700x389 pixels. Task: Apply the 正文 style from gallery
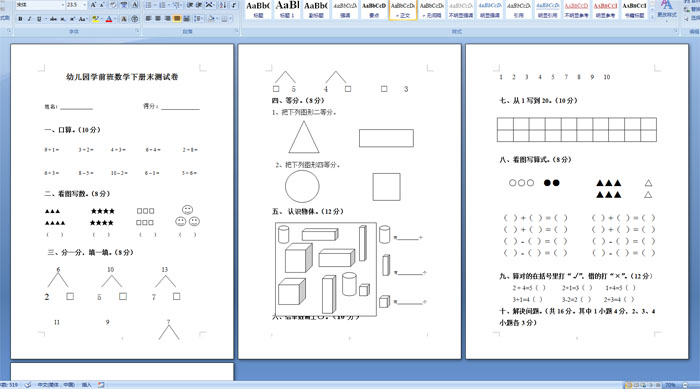click(403, 10)
